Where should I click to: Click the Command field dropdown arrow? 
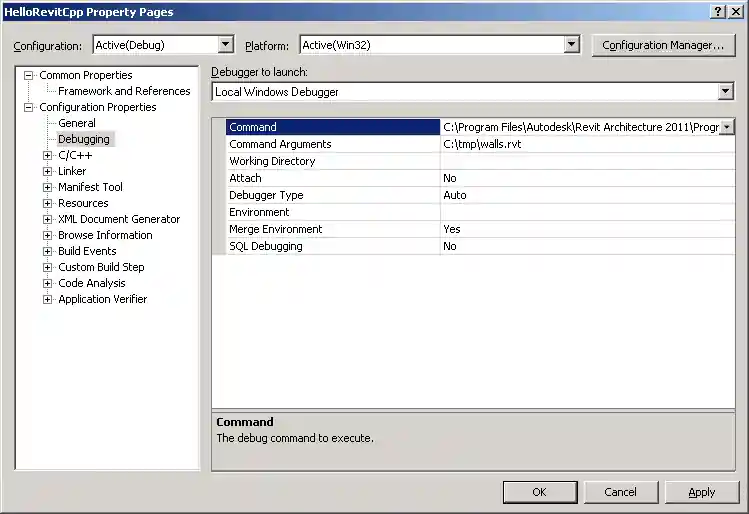[x=726, y=127]
